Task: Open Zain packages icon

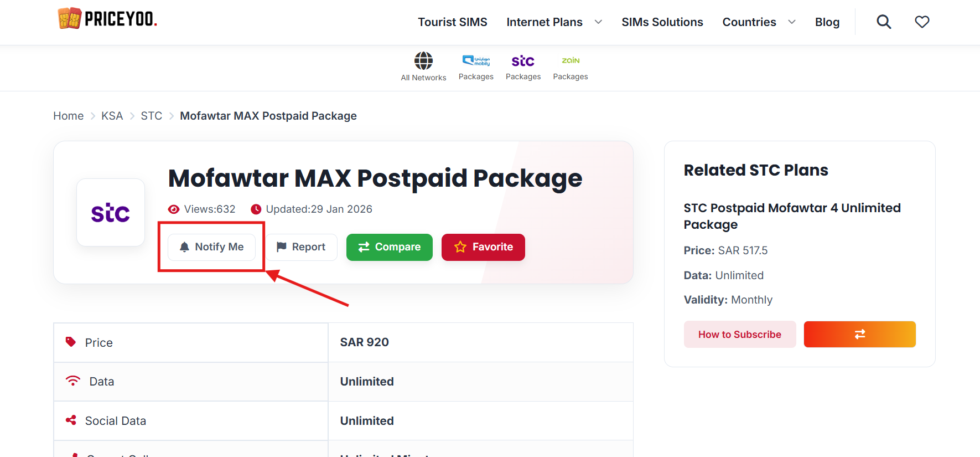Action: coord(571,61)
